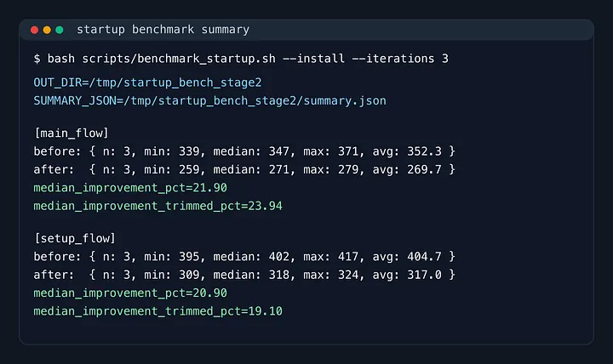Click the [setup_flow] section header
Screen dimensions: 613x364
(x=75, y=238)
